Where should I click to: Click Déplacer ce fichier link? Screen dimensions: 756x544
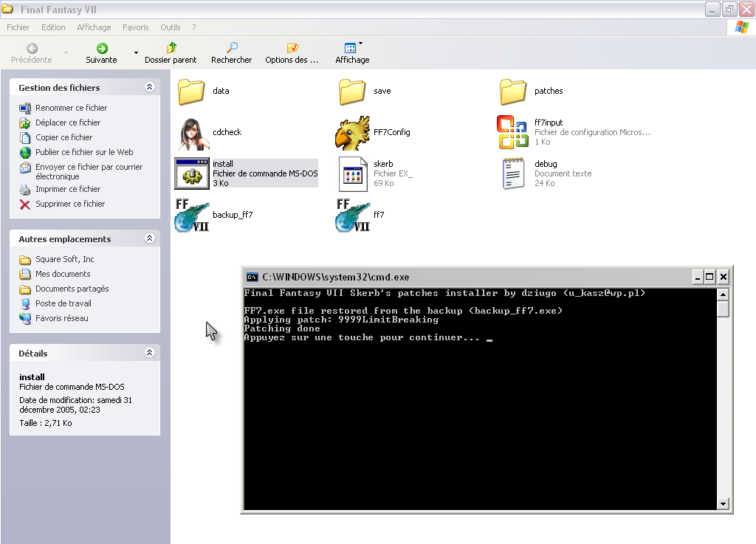[68, 123]
